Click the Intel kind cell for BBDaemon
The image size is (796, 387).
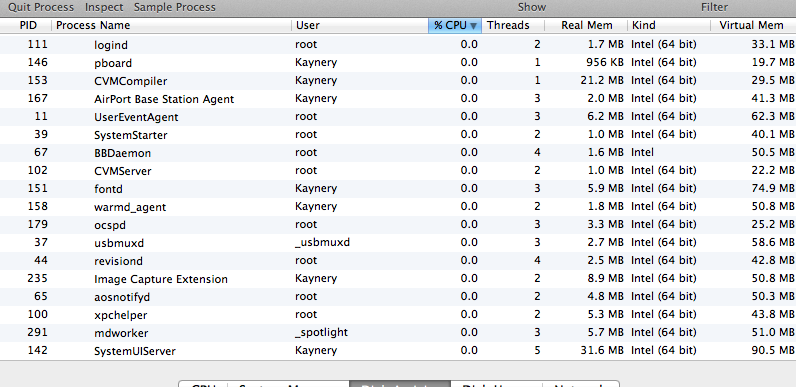[642, 152]
